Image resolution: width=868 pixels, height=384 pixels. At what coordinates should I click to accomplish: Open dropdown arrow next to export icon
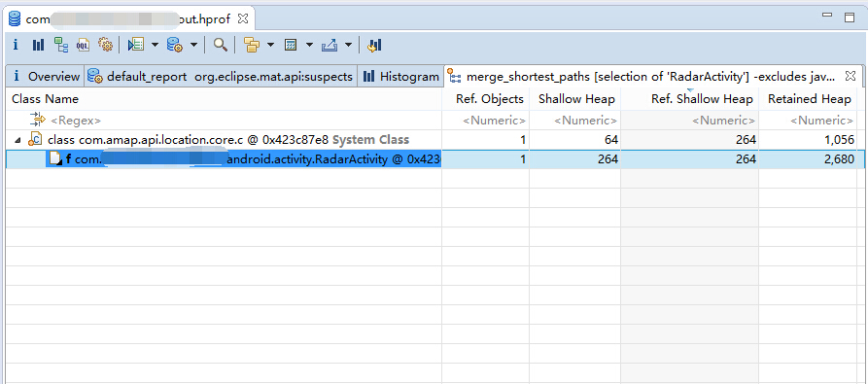click(348, 45)
